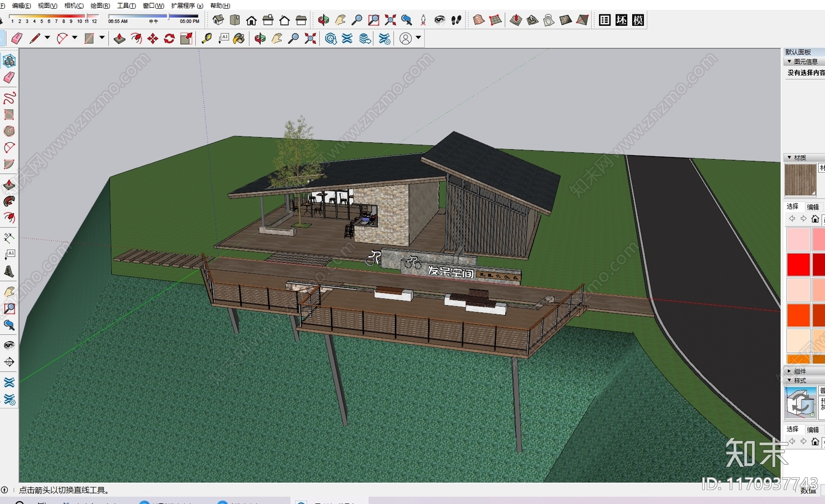Select Zoom Window tool in top toolbar
Image resolution: width=825 pixels, height=504 pixels.
374,20
